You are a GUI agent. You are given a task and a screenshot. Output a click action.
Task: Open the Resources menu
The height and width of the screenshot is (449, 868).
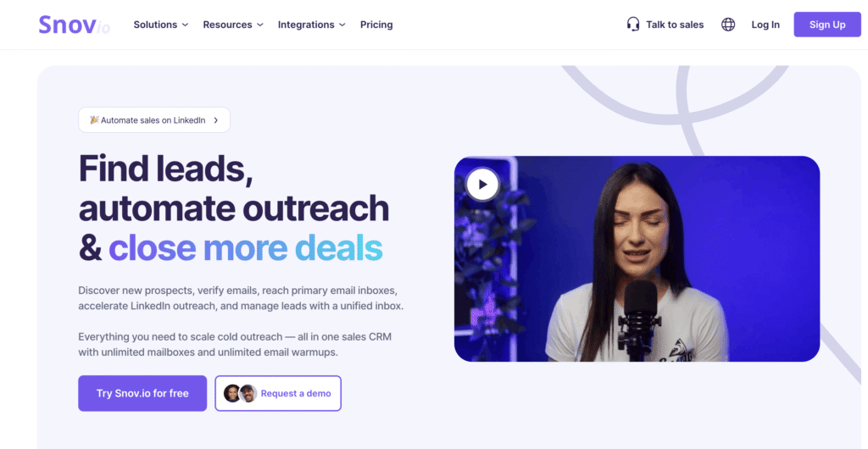point(233,25)
